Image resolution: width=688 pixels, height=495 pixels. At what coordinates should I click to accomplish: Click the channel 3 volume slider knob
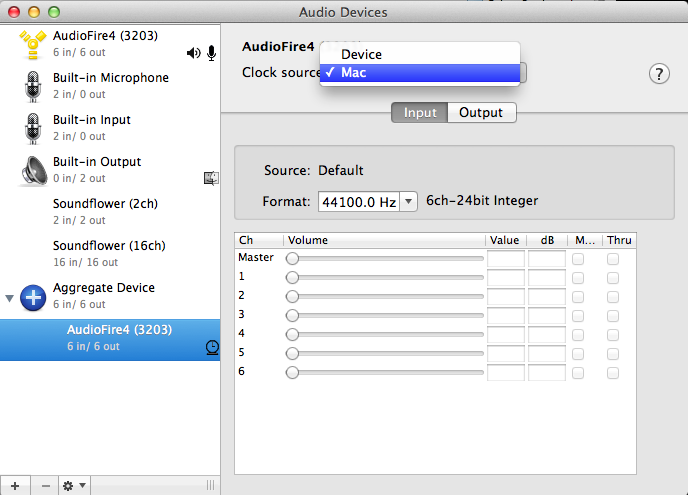coord(292,315)
